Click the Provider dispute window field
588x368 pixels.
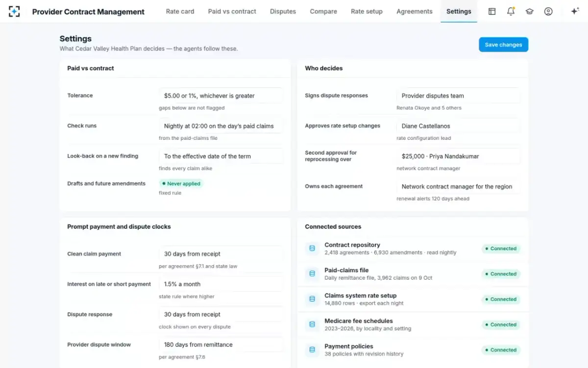221,344
